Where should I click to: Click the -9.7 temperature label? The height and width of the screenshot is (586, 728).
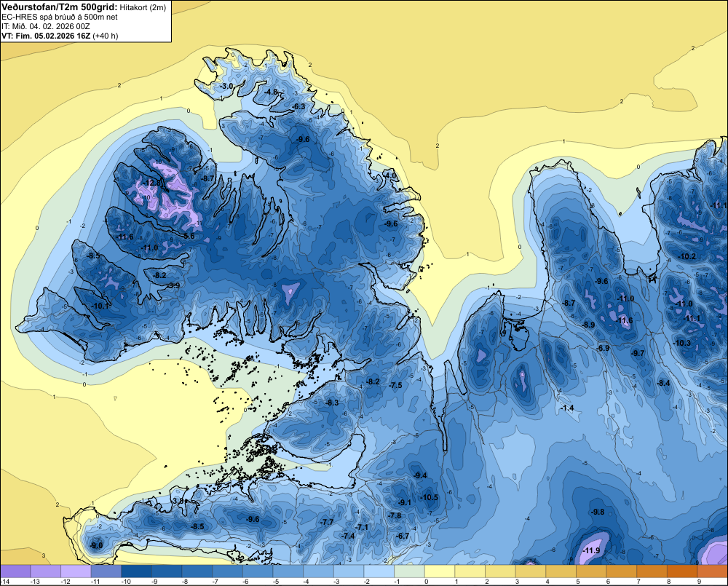tap(638, 353)
